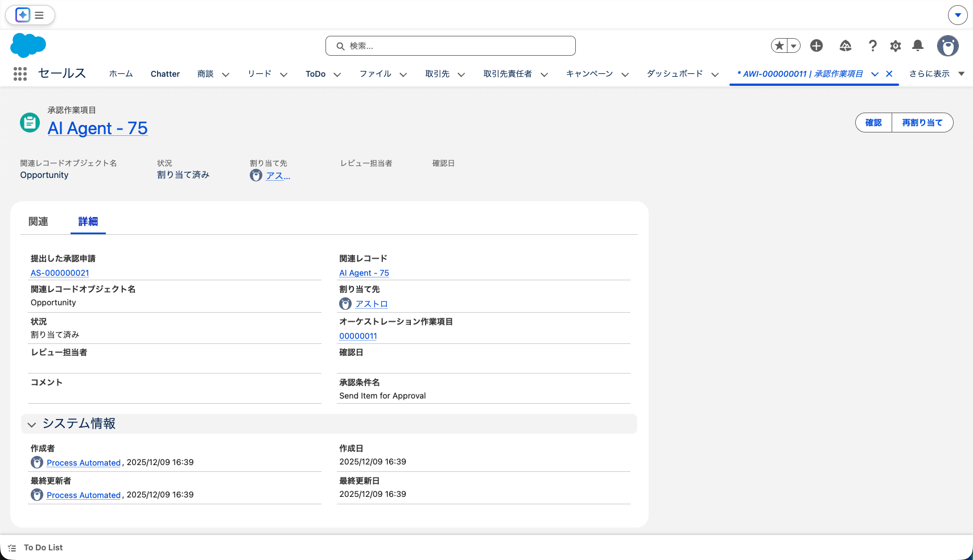The width and height of the screenshot is (973, 560).
Task: Open the ToDo tab
Action: (x=316, y=74)
